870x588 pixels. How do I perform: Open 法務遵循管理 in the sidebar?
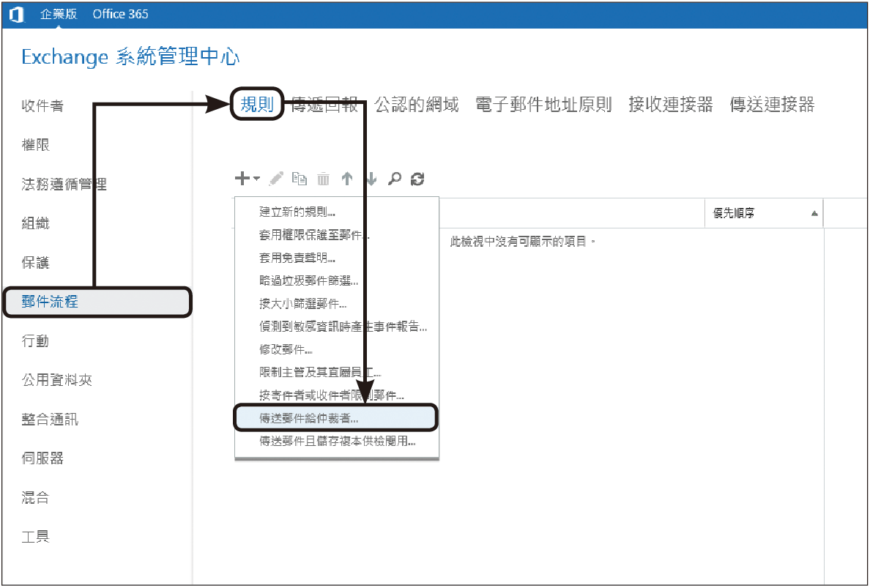[64, 184]
